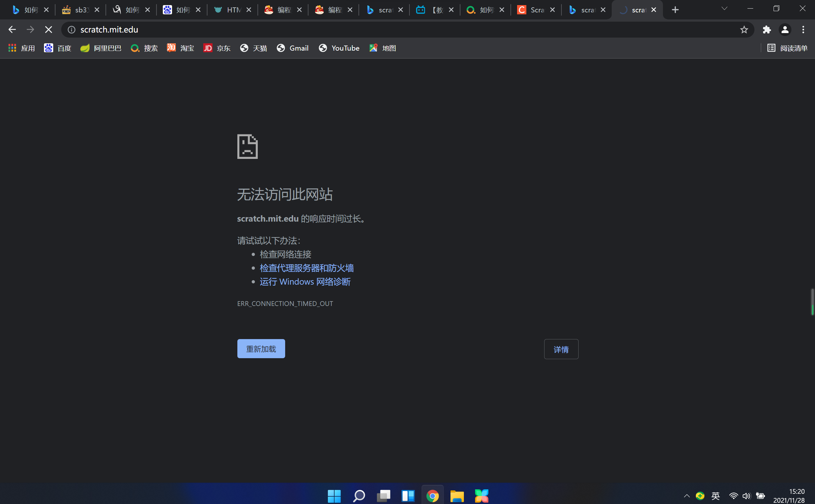Open the battery tray icon
Image resolution: width=815 pixels, height=504 pixels.
760,496
